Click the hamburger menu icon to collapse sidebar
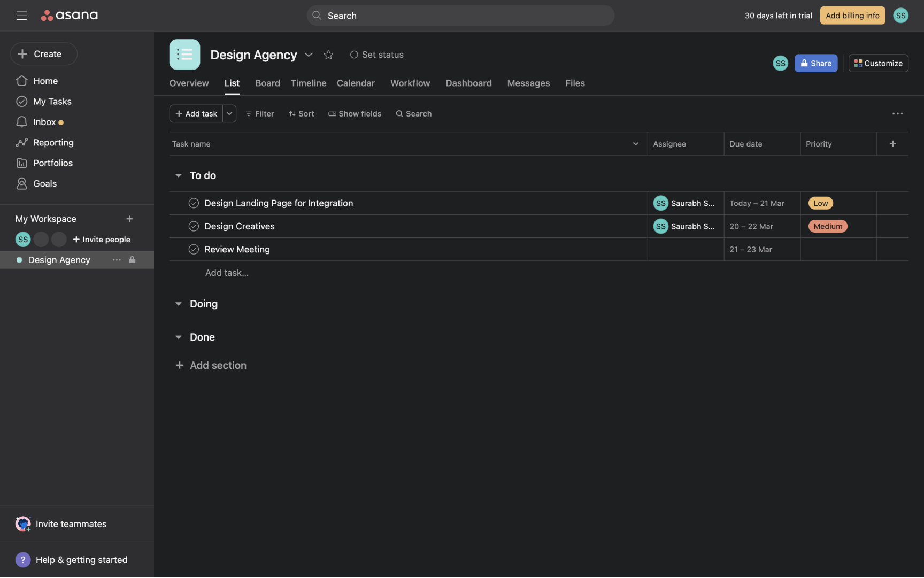The height and width of the screenshot is (578, 924). coord(21,16)
